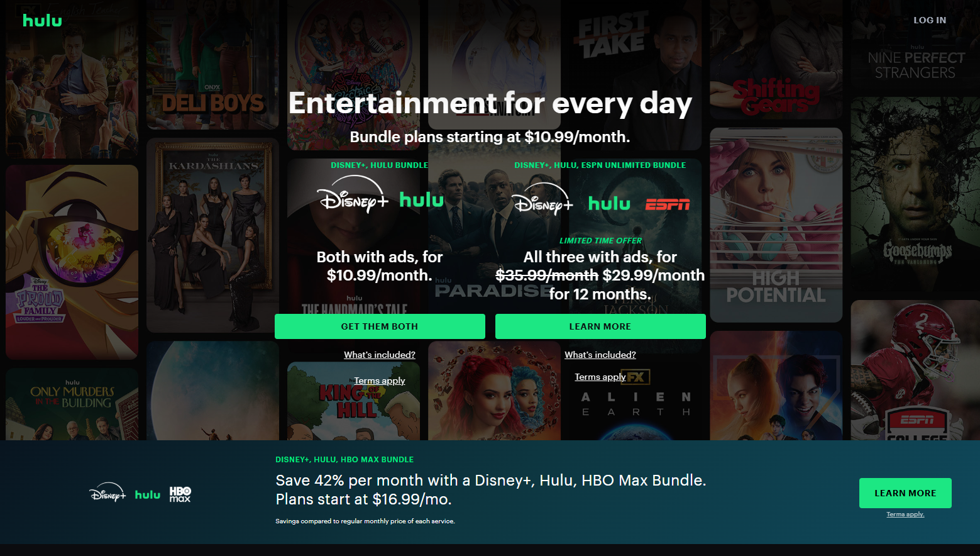Select the Only Murders in the Building poster

72,404
